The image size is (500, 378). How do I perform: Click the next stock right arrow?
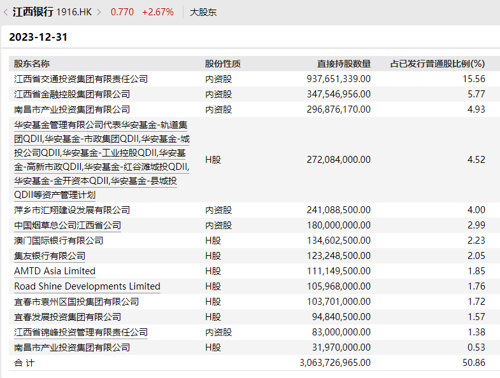click(99, 12)
